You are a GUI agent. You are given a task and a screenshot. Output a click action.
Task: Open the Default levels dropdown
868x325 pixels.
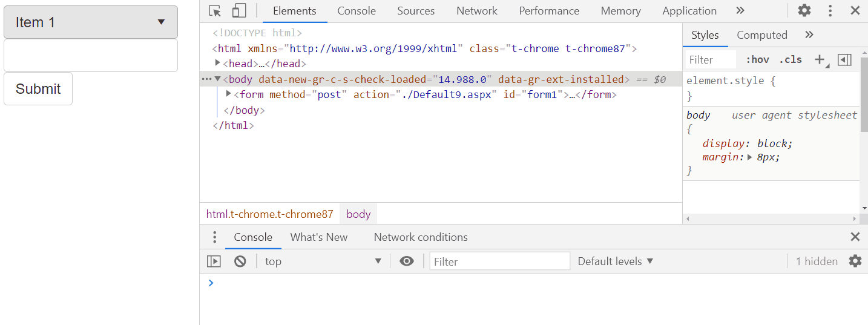[616, 261]
